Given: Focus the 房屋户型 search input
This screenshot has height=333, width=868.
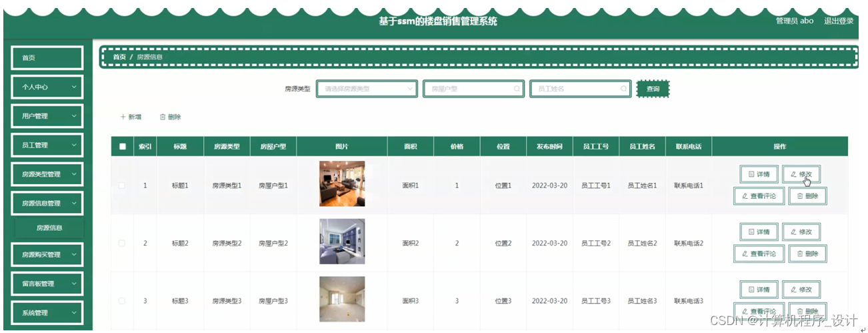Looking at the screenshot, I should click(473, 89).
